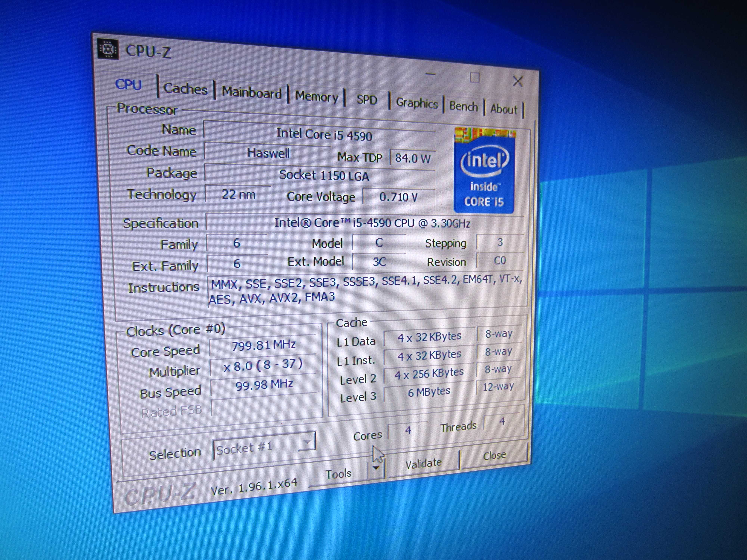
Task: Click the Family value 6
Action: pos(236,243)
